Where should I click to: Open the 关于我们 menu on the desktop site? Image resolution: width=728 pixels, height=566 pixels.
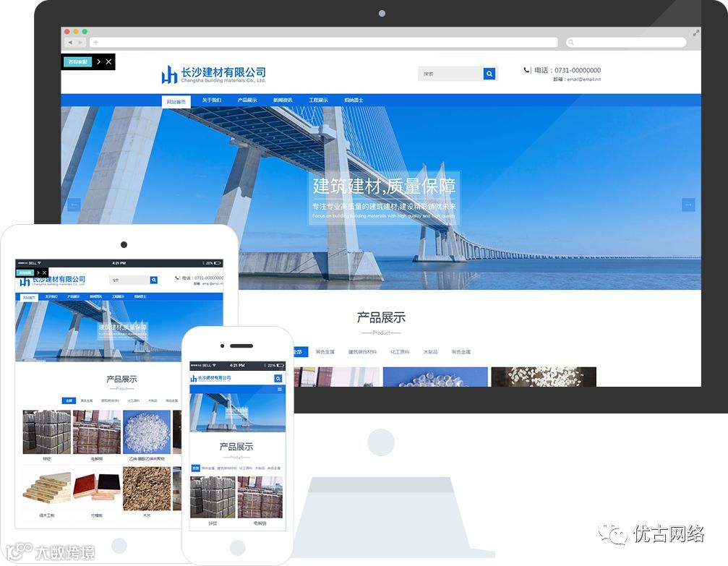pos(212,100)
